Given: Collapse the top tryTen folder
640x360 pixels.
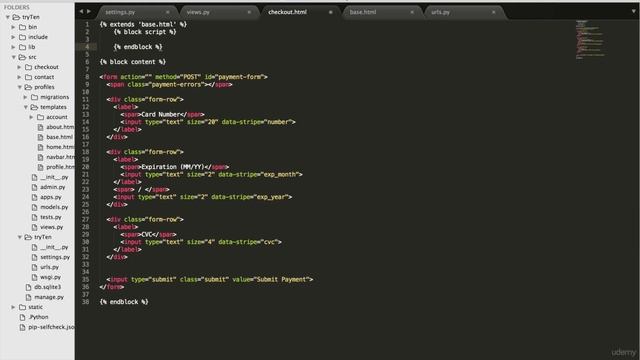Looking at the screenshot, I should [x=8, y=17].
